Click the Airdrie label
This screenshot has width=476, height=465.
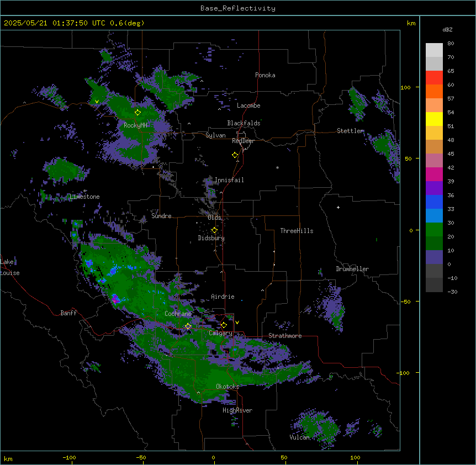coord(223,297)
